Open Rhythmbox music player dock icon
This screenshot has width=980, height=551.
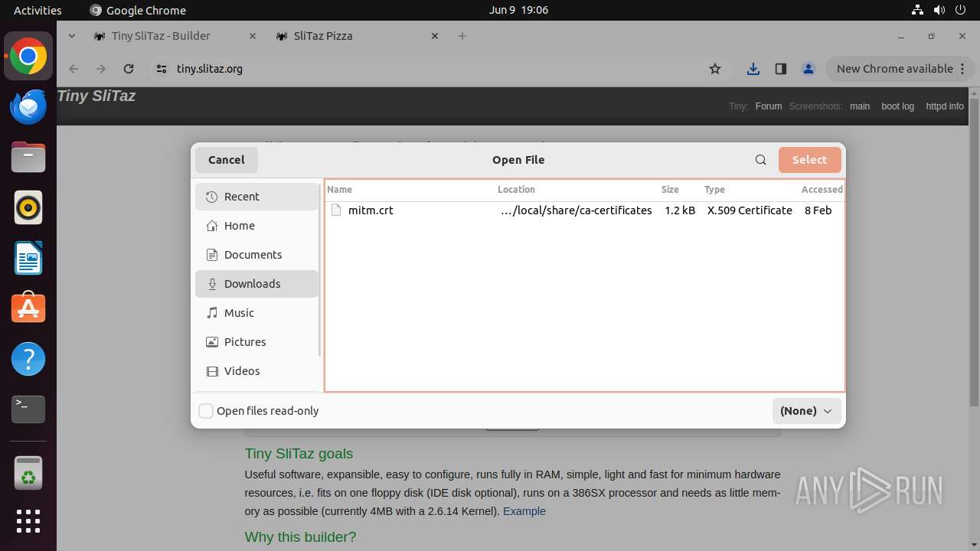click(x=28, y=208)
